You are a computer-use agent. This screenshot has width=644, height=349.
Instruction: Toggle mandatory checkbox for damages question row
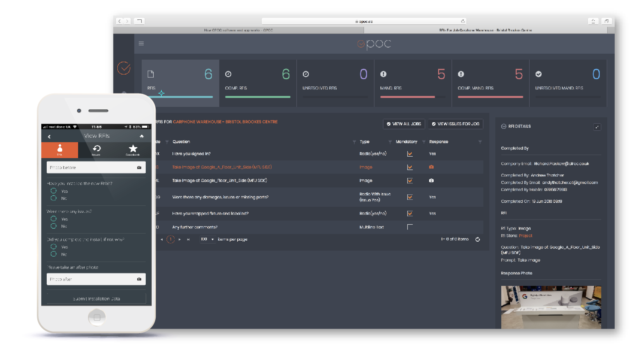click(x=410, y=197)
